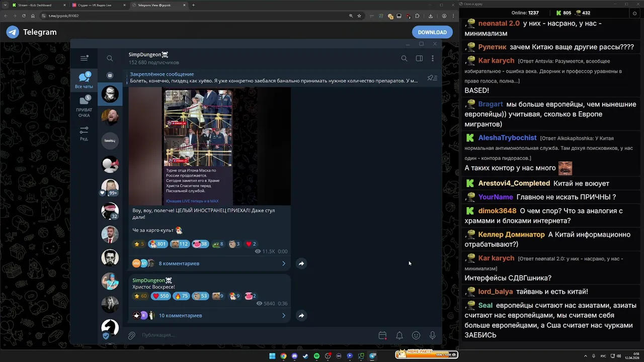Toggle the reaction showing 801
Viewport: 644px width, 362px height.
click(x=157, y=244)
